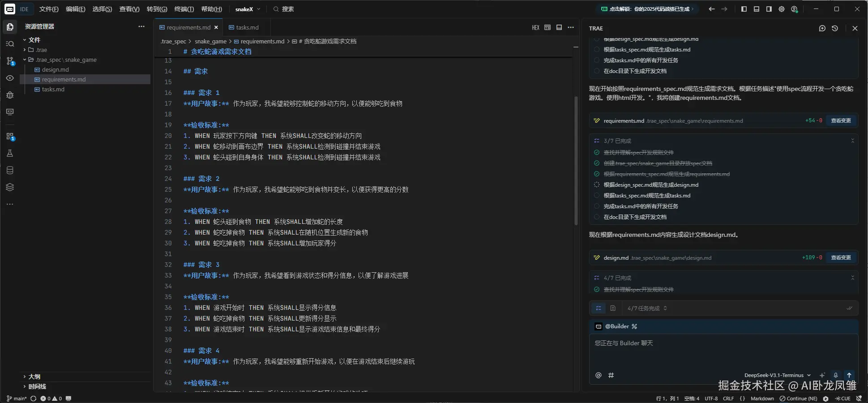Screen dimensions: 868x403
Task: Collapse the 4/7 已完成 task card
Action: click(853, 278)
